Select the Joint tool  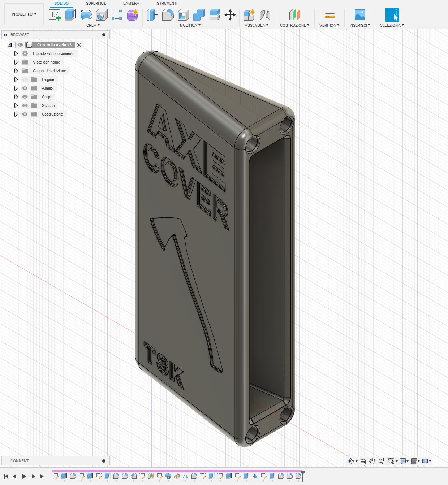[x=265, y=15]
